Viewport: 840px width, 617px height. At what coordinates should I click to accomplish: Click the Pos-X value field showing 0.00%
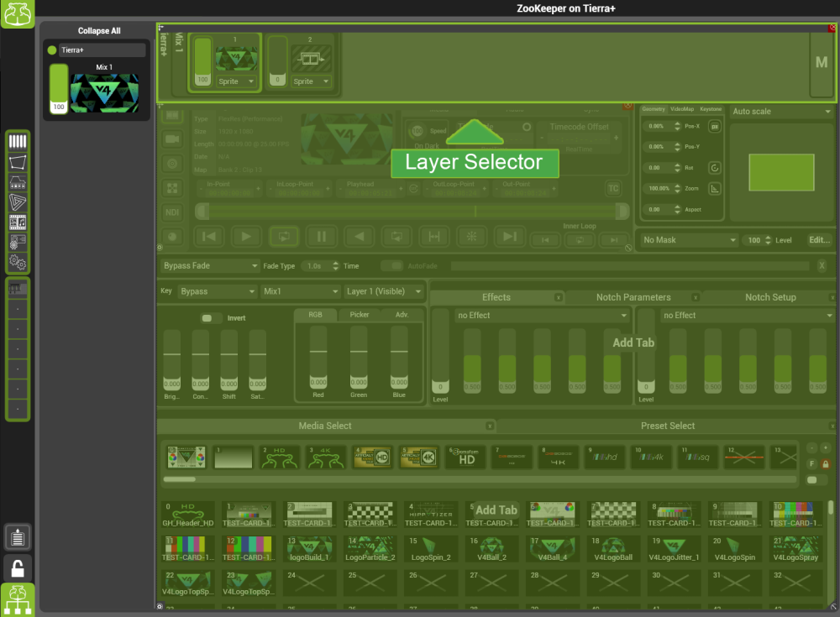click(656, 127)
